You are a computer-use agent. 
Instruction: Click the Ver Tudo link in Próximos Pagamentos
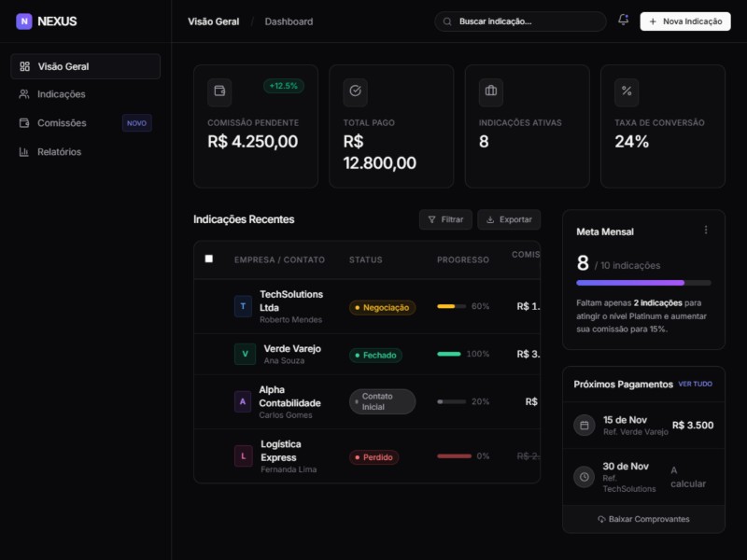tap(695, 384)
